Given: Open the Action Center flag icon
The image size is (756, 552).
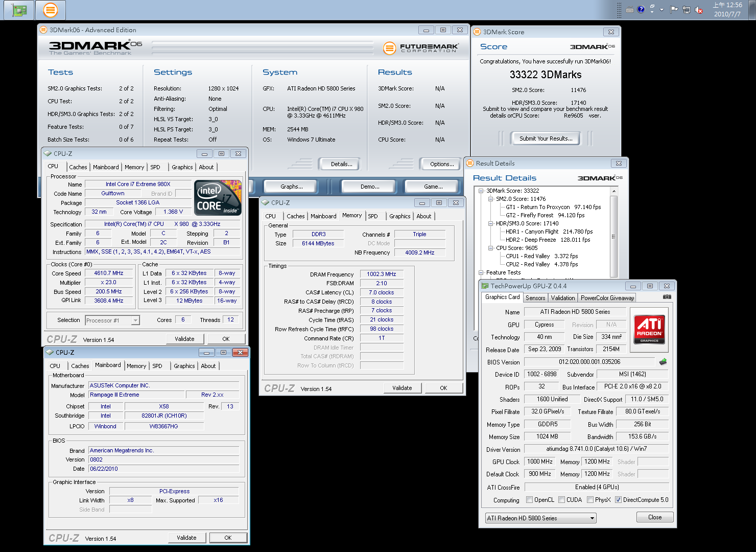Looking at the screenshot, I should pyautogui.click(x=674, y=9).
